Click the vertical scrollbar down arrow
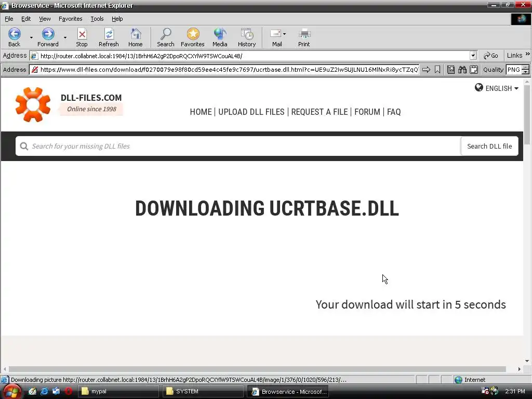Screen dimensions: 532x399 coord(527,361)
